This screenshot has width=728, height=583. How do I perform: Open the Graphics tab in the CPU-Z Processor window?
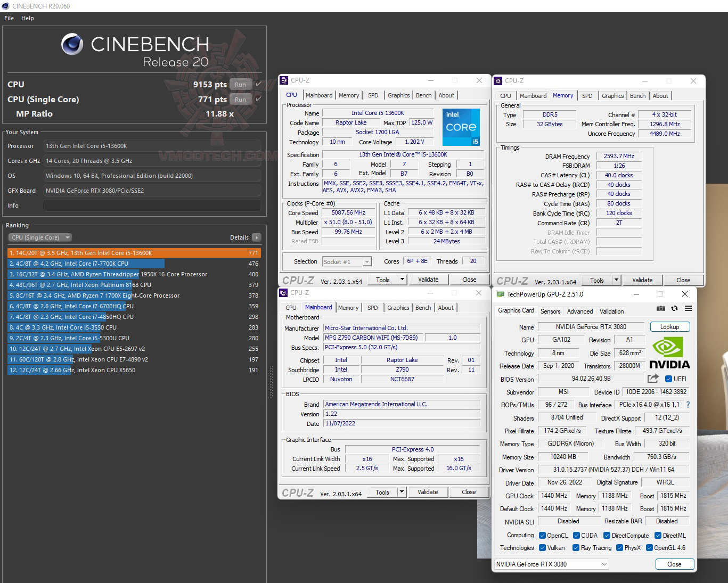pyautogui.click(x=399, y=95)
